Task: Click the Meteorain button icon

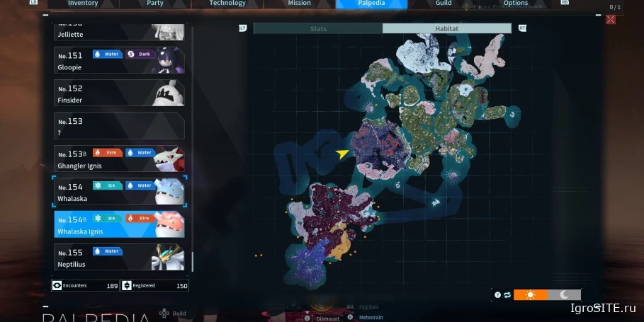Action: point(350,317)
